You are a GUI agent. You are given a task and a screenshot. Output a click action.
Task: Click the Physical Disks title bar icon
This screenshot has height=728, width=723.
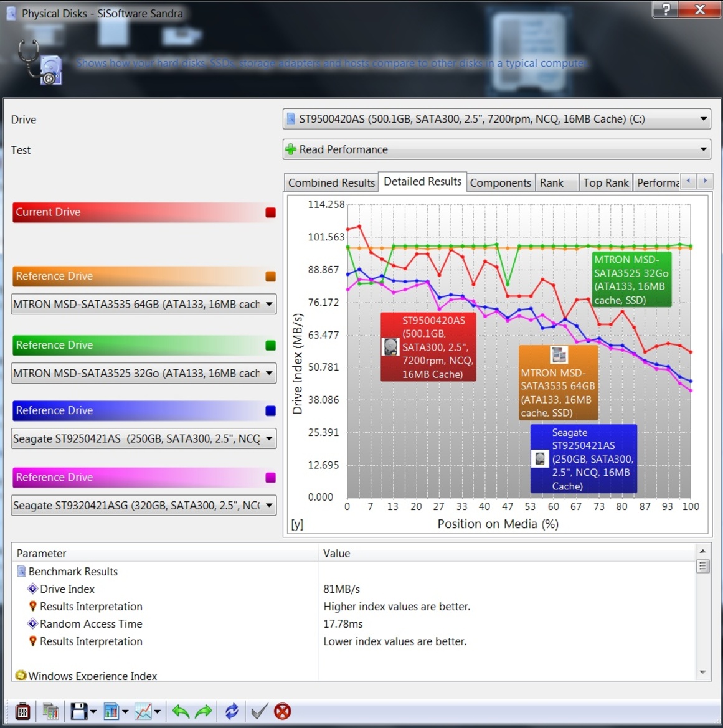12,13
